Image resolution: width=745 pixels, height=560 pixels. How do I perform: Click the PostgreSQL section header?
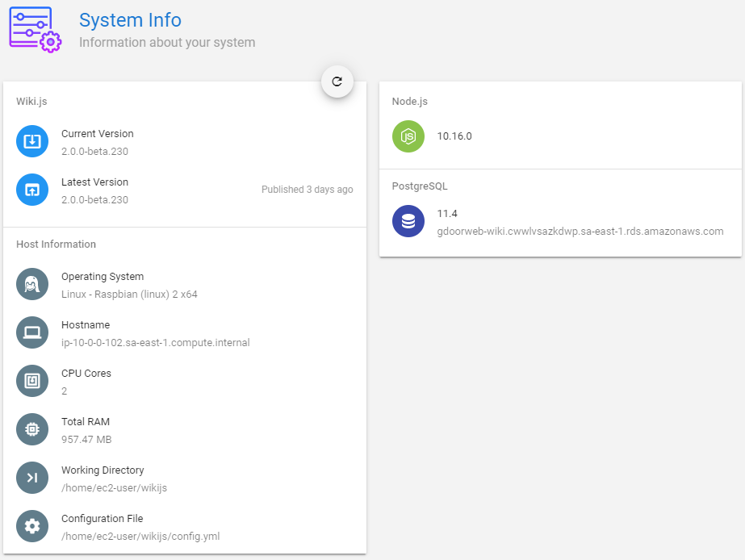pyautogui.click(x=420, y=186)
